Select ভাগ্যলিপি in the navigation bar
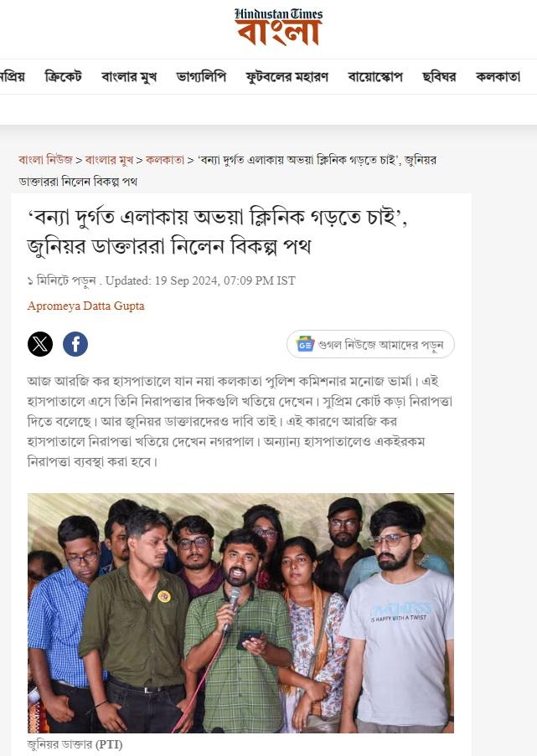Viewport: 537px width, 756px height. [201, 77]
